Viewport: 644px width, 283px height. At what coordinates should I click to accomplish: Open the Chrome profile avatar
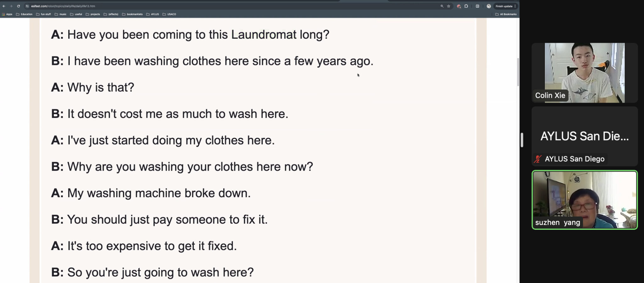pyautogui.click(x=489, y=6)
